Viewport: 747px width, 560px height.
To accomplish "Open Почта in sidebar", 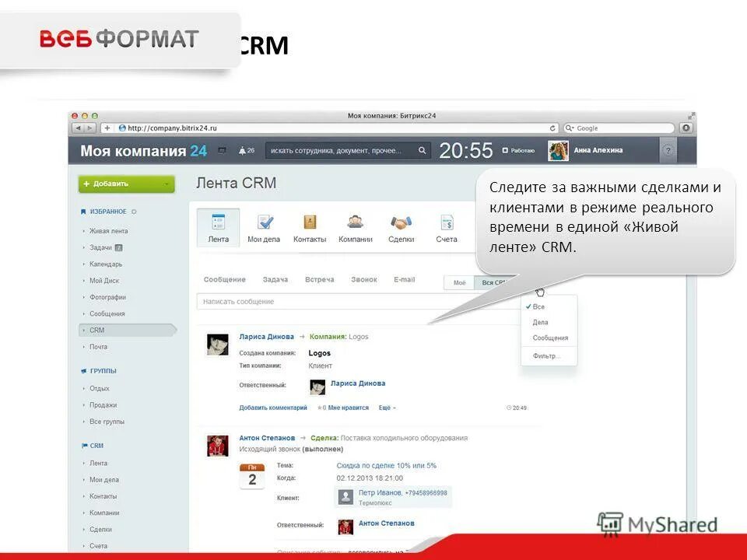I will click(98, 347).
